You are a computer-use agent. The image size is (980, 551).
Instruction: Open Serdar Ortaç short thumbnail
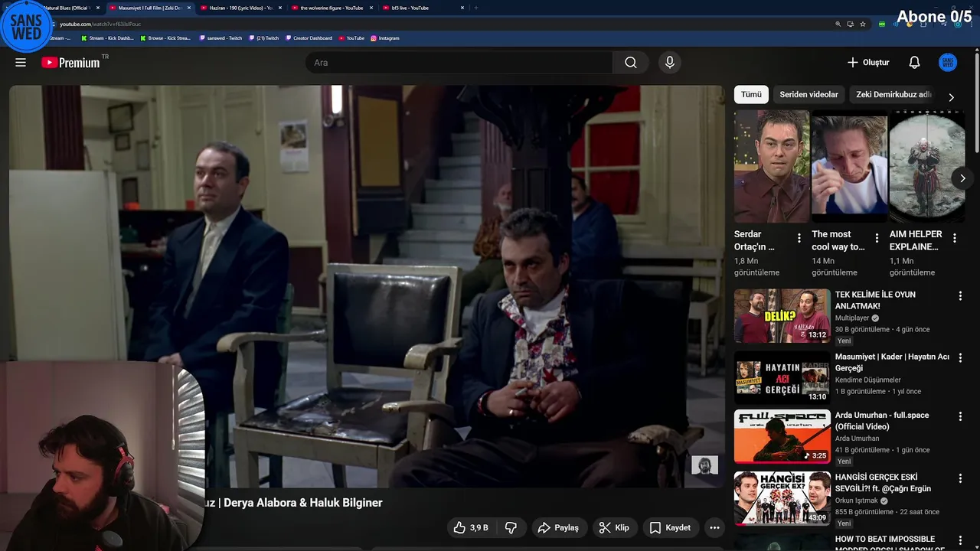tap(772, 167)
